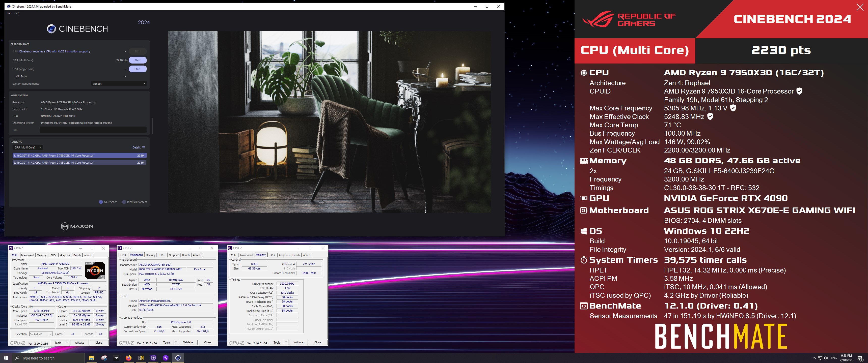
Task: Click the shield beside Max Effective Clock
Action: 710,116
